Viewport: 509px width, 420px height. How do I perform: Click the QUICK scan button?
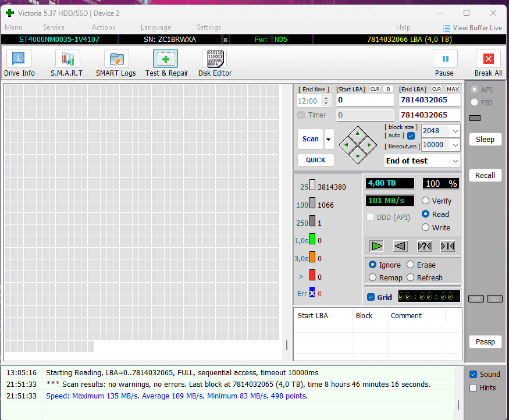pyautogui.click(x=316, y=160)
